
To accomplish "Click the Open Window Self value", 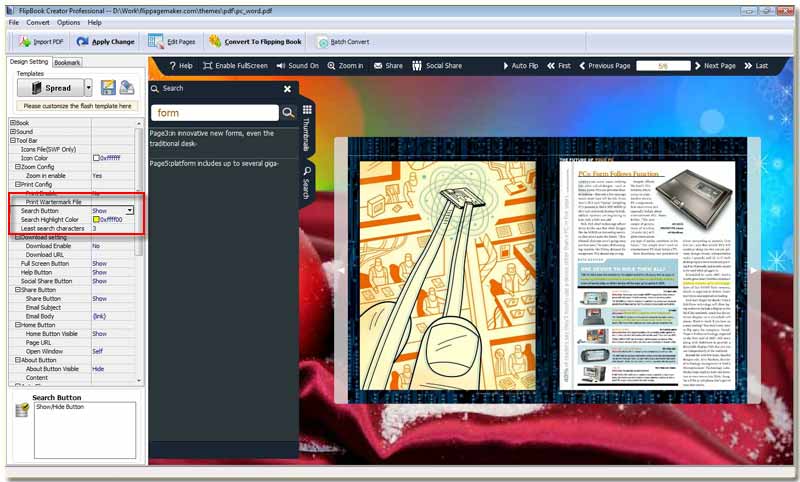I will pos(97,351).
